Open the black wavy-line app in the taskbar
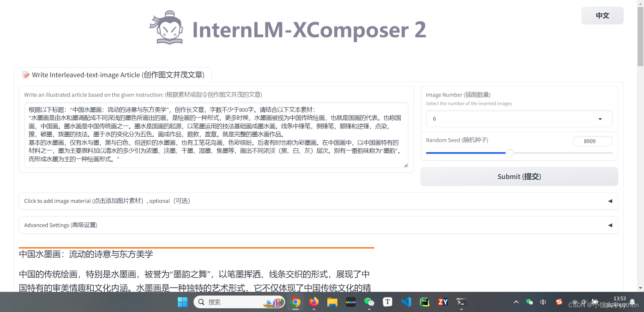This screenshot has width=644, height=312. [x=351, y=302]
